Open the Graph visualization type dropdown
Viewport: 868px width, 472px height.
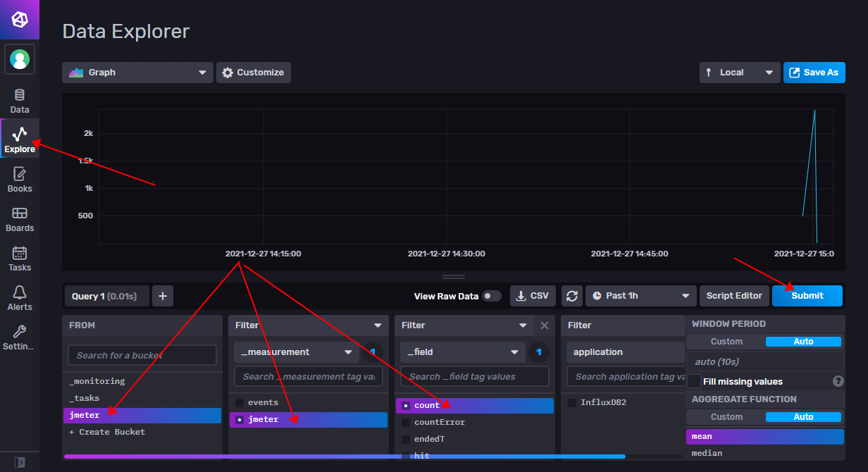[137, 73]
